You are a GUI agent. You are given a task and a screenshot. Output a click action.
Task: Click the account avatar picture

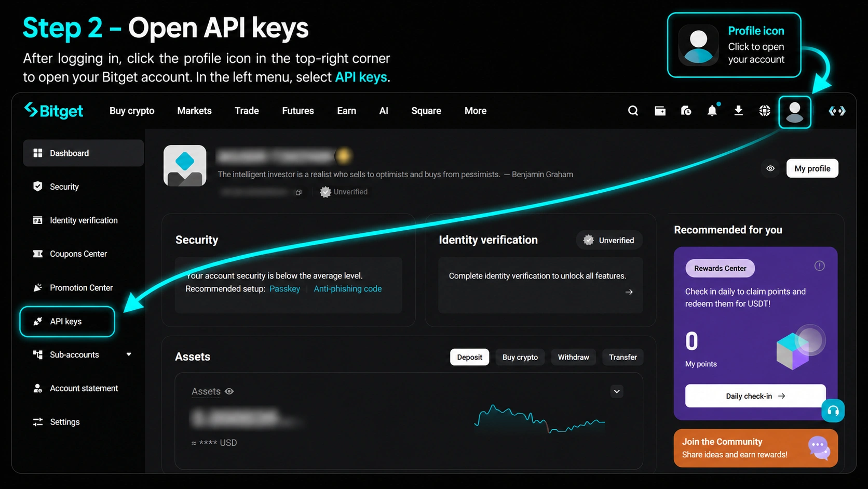(x=185, y=166)
